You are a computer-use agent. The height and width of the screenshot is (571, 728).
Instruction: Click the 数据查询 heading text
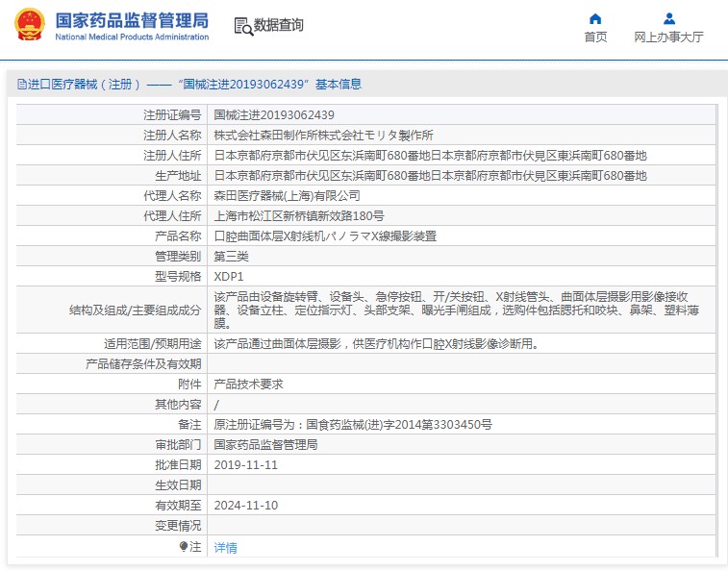pos(278,25)
